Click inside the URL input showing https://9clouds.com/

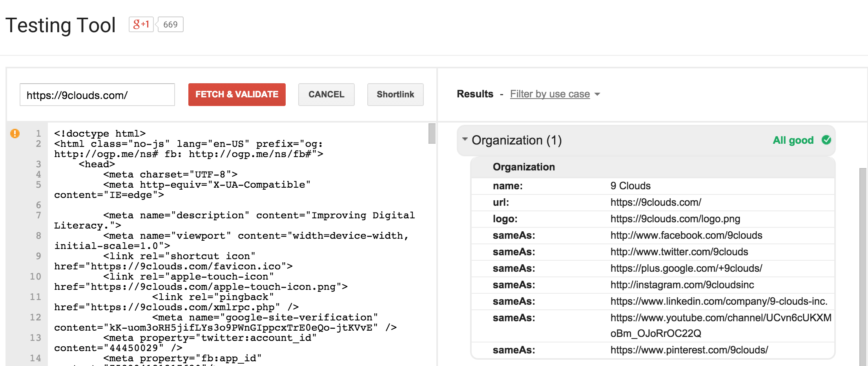pos(97,94)
